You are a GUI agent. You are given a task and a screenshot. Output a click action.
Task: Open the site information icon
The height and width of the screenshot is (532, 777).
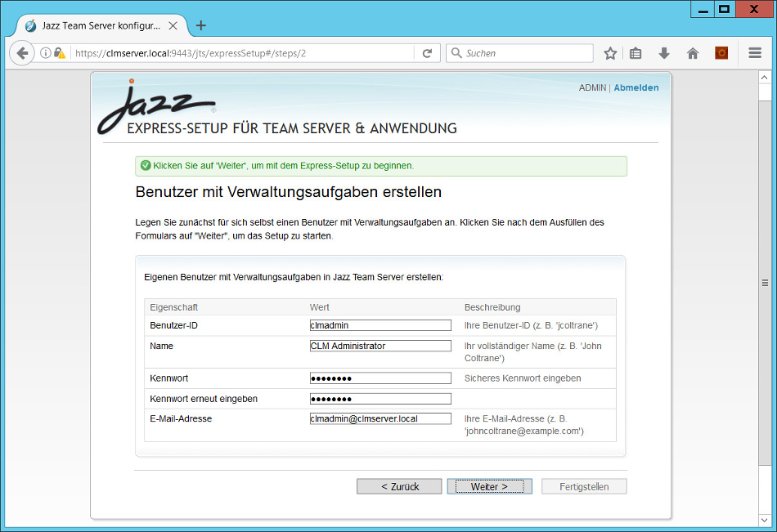pyautogui.click(x=45, y=53)
